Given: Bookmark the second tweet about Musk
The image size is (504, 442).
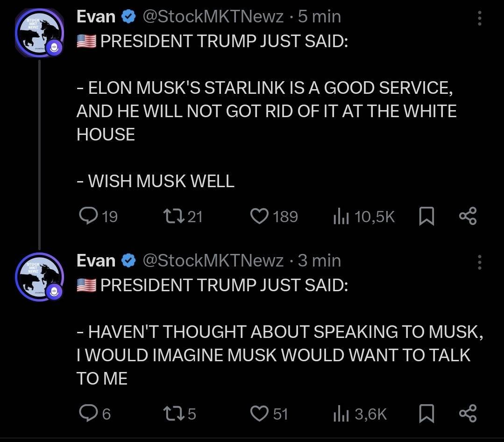Looking at the screenshot, I should [x=426, y=414].
